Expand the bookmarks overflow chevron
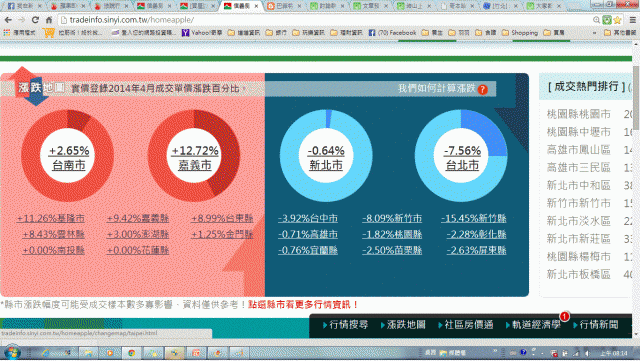 (594, 33)
